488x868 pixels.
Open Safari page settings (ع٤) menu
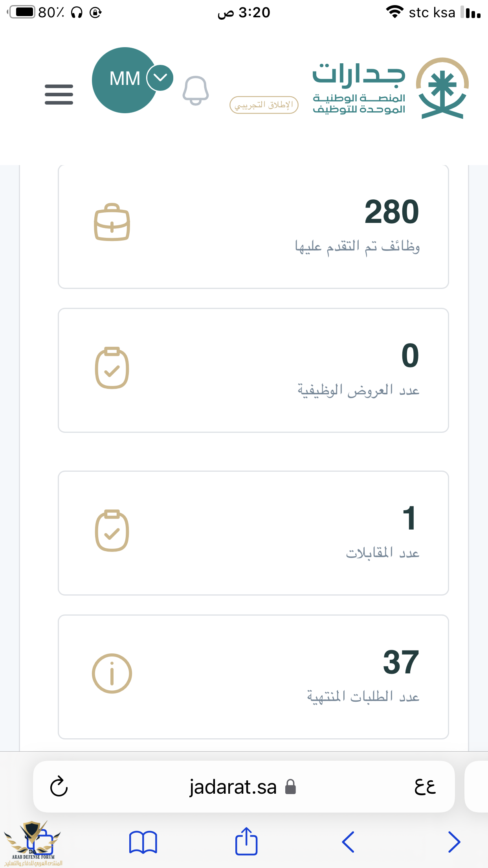pos(425,786)
